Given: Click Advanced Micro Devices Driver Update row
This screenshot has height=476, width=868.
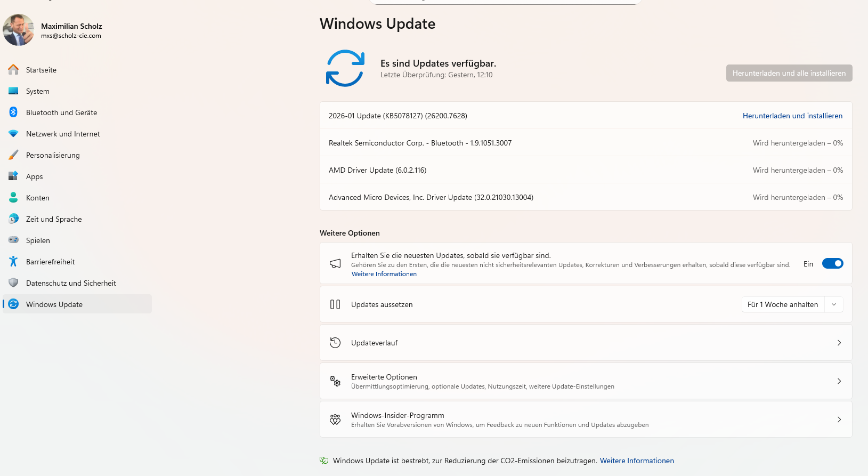Looking at the screenshot, I should 586,197.
